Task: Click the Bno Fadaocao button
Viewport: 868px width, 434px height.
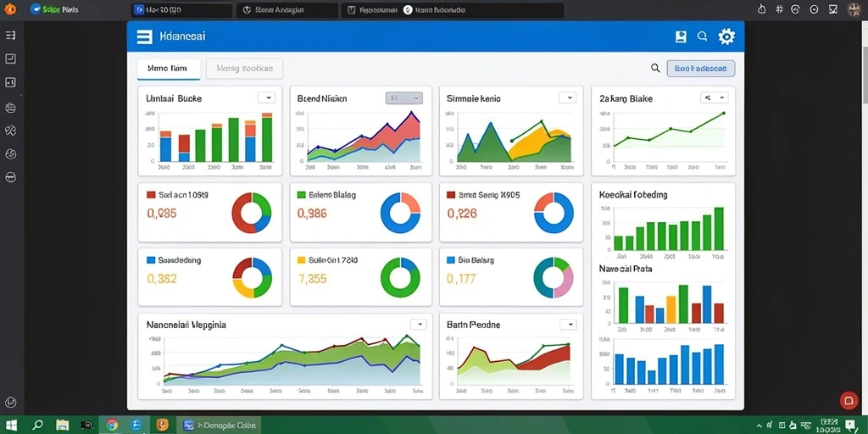Action: pos(701,68)
